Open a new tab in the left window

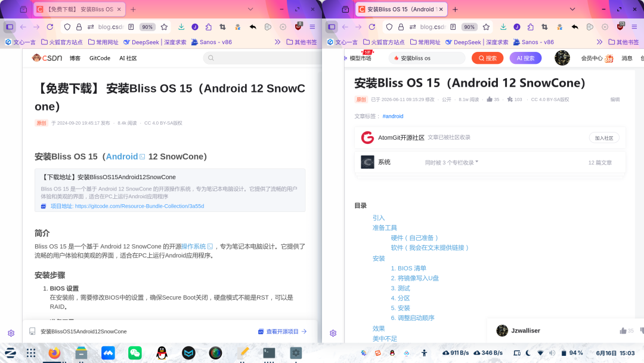(x=133, y=9)
